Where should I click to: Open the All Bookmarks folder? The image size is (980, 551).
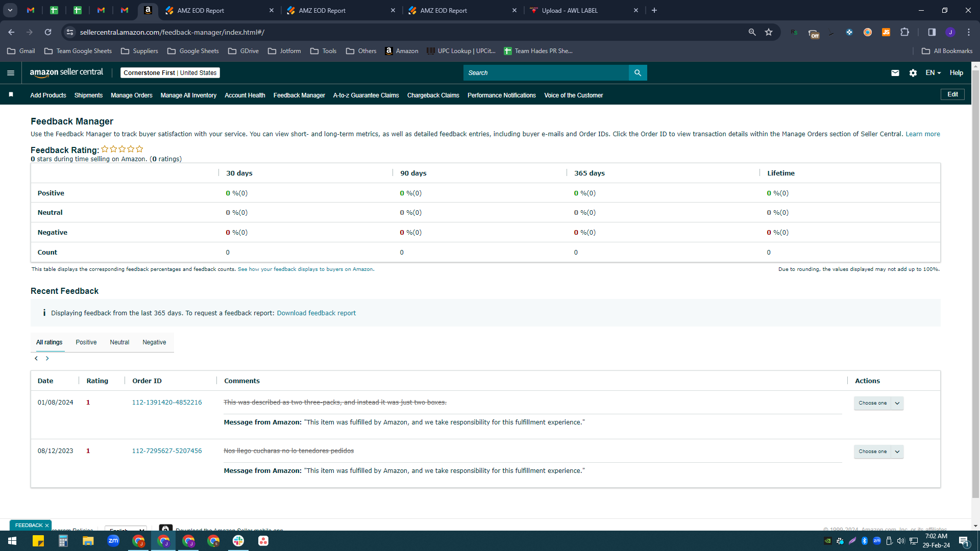(947, 51)
